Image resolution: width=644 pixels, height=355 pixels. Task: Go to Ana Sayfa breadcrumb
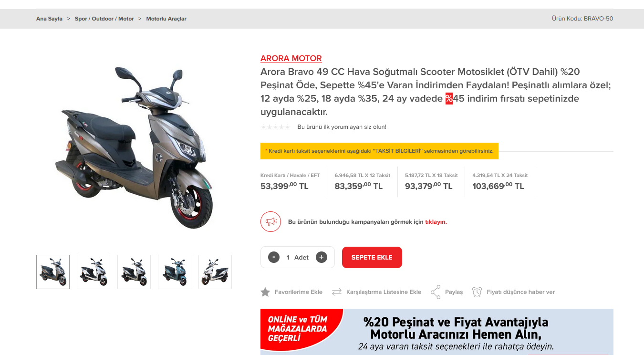click(49, 19)
